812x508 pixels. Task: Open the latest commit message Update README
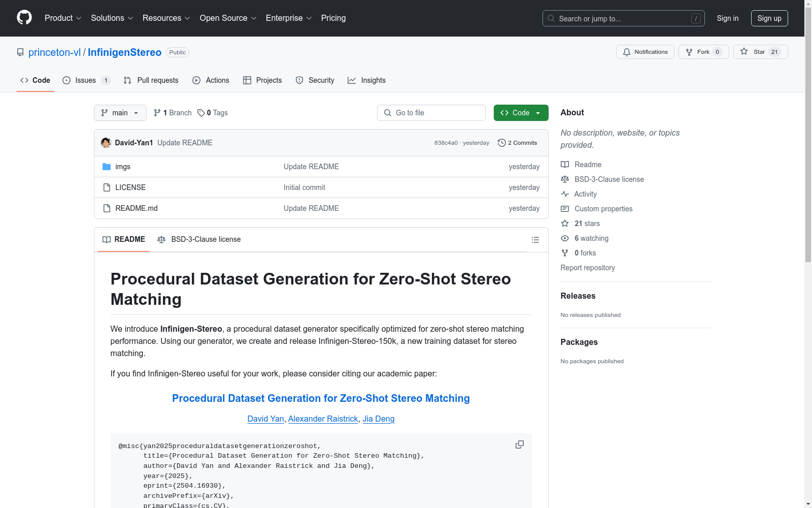[185, 143]
